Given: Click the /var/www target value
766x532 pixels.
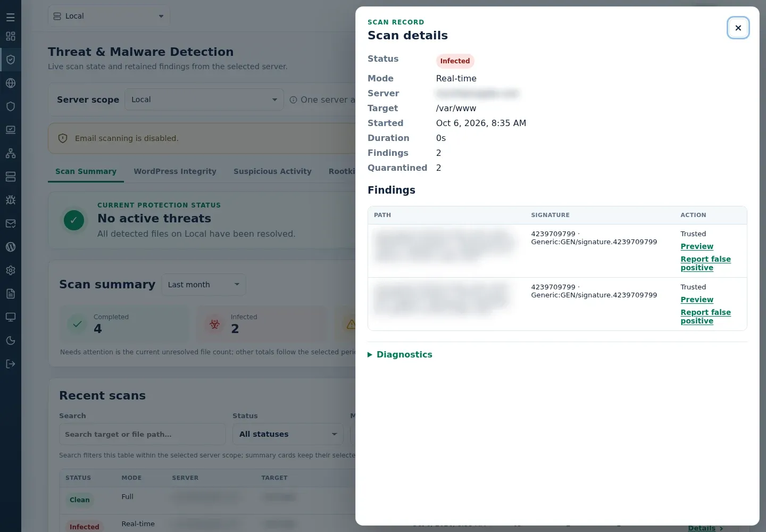Looking at the screenshot, I should click(456, 108).
